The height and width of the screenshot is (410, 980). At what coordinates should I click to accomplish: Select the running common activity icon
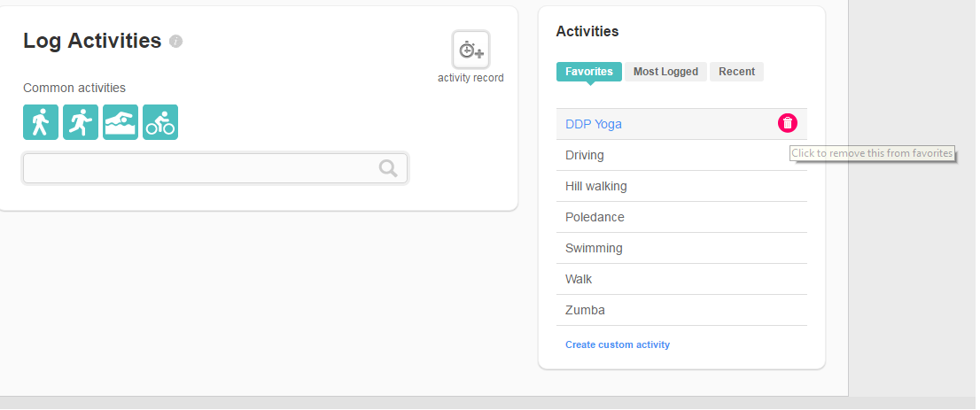pos(81,122)
